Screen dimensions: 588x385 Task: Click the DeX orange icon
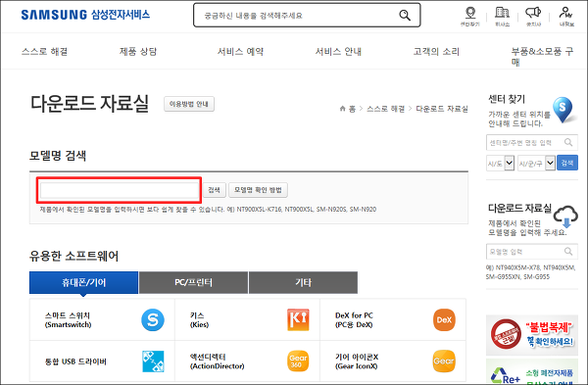click(444, 319)
